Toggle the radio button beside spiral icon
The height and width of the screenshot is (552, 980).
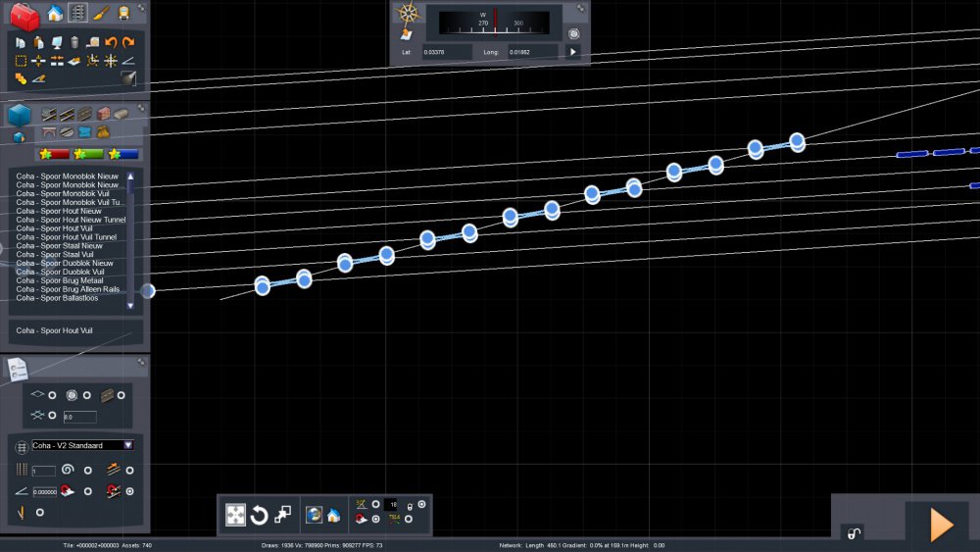pos(87,471)
